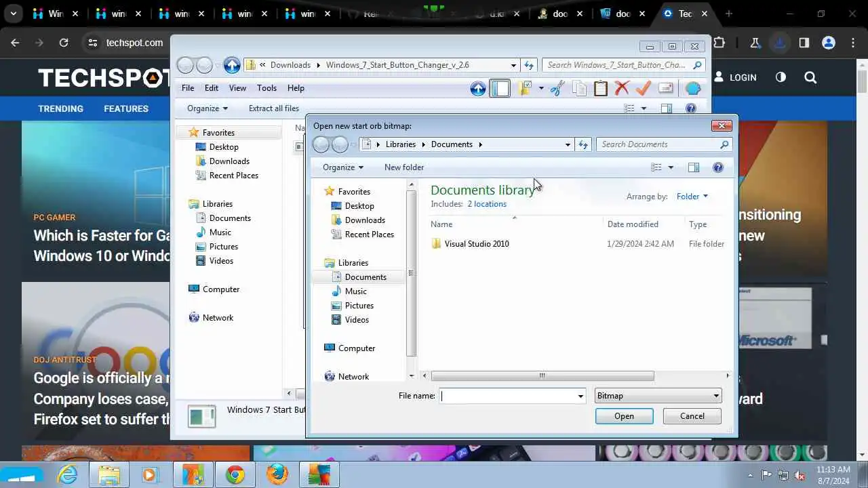Expand Organize dropdown in Downloads Explorer window

(208, 108)
